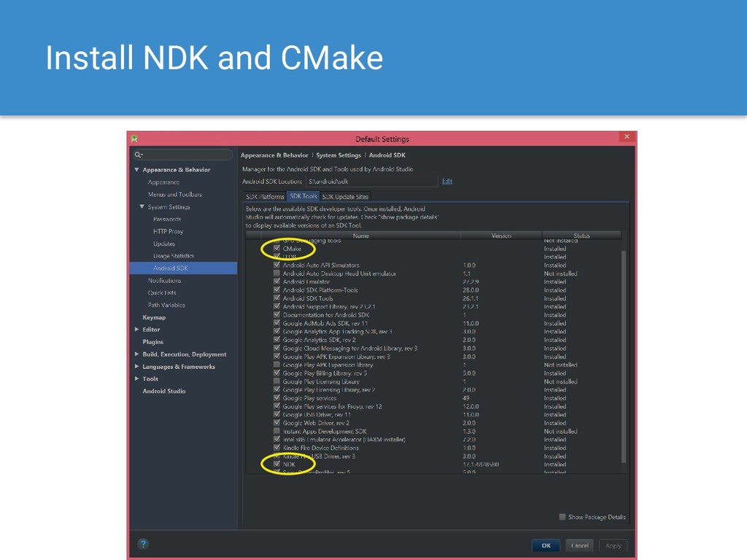This screenshot has width=747, height=560.
Task: Check Instant Apps Development SDK
Action: [276, 431]
